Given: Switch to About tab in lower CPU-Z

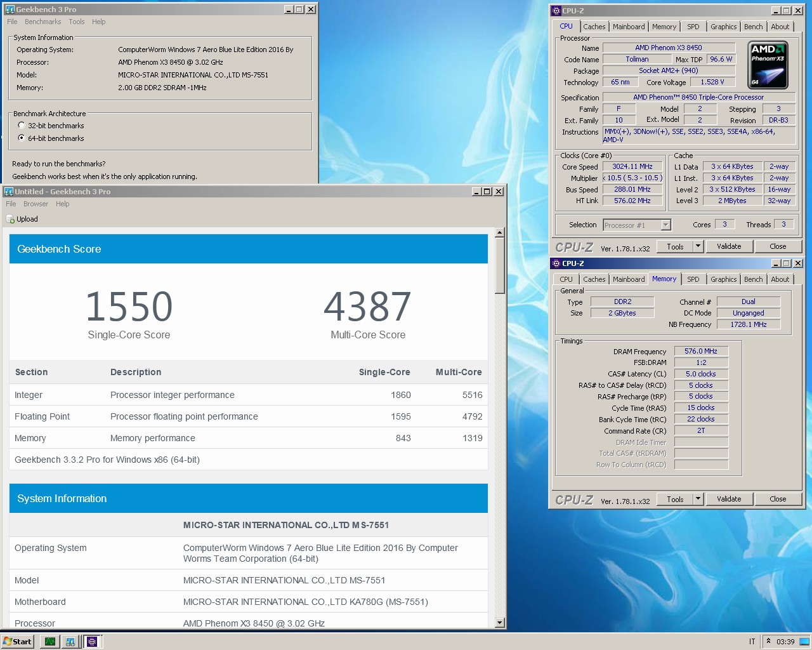Looking at the screenshot, I should (x=780, y=279).
